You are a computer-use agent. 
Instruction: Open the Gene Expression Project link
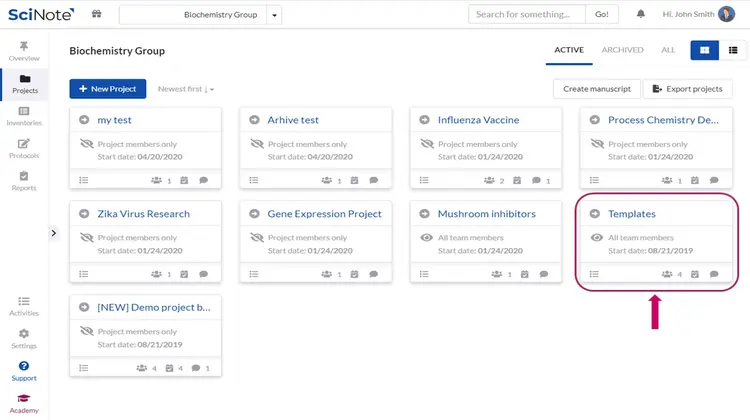pyautogui.click(x=324, y=214)
